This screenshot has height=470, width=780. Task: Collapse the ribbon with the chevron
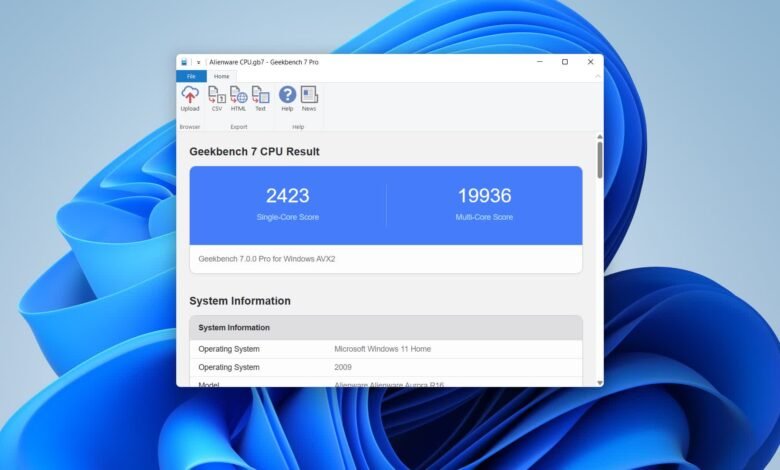click(597, 76)
